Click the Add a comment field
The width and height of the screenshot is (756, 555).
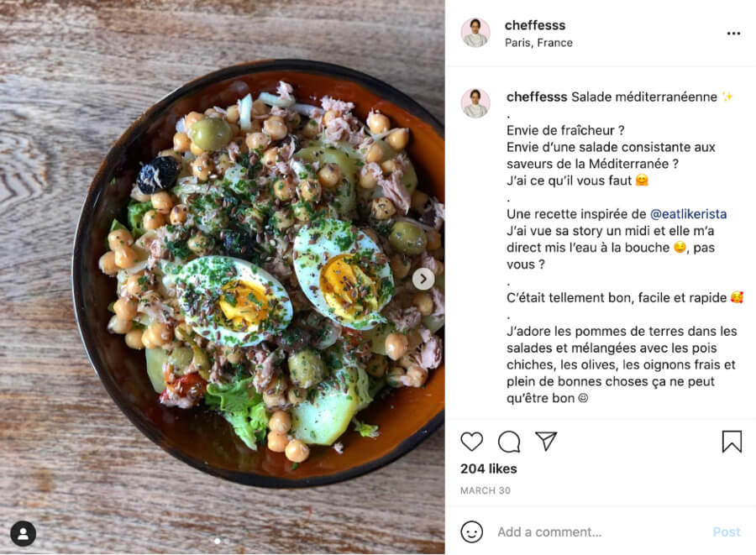601,531
